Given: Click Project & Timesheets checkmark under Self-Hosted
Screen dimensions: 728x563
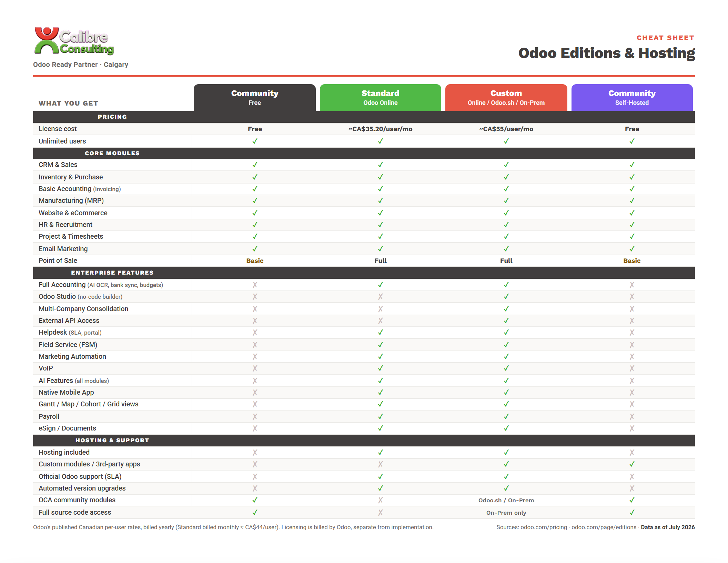Looking at the screenshot, I should (632, 236).
